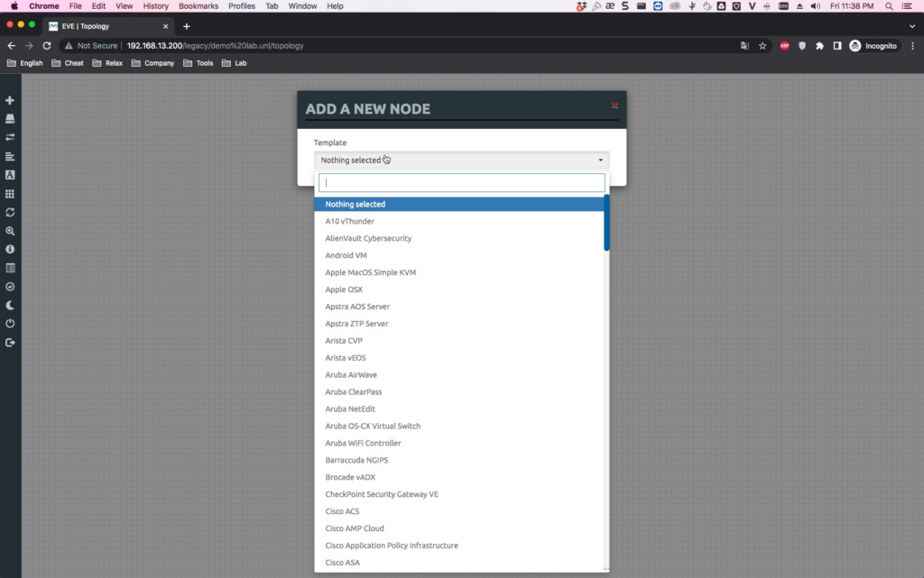Select 'Apple MacOS Simple KVM' template
The image size is (924, 578).
coord(458,272)
